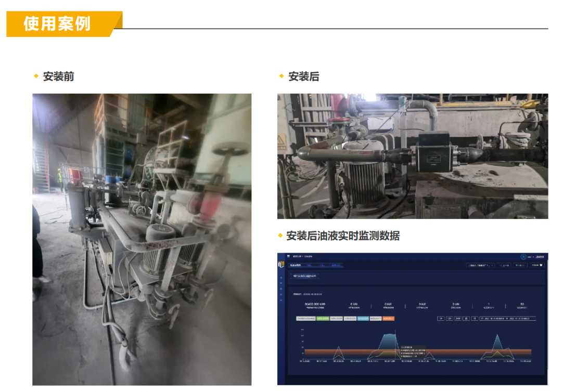Toggle the green legend series button
562x392 pixels.
tap(323, 319)
